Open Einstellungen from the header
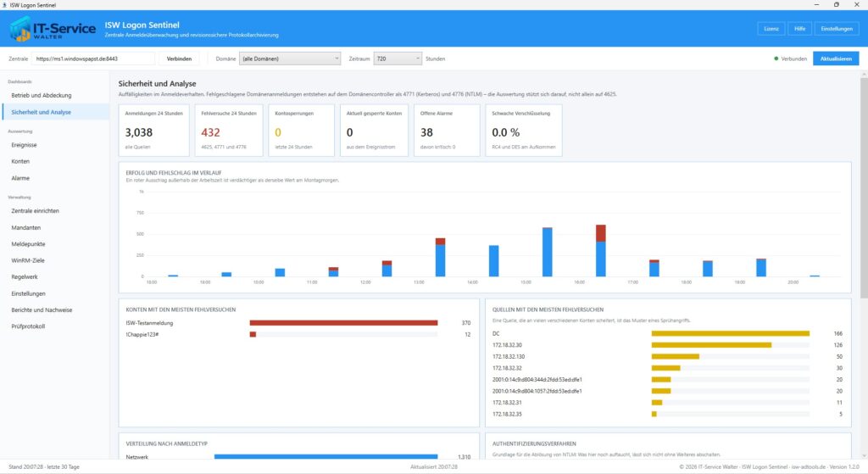Screen dimensions: 868x474 click(x=837, y=29)
